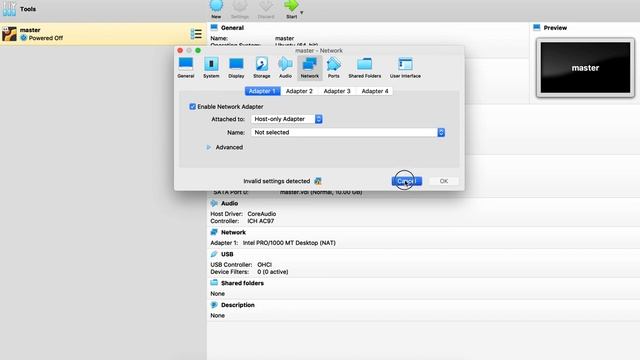This screenshot has width=640, height=360.
Task: Select the master VM in list
Action: coord(103,34)
